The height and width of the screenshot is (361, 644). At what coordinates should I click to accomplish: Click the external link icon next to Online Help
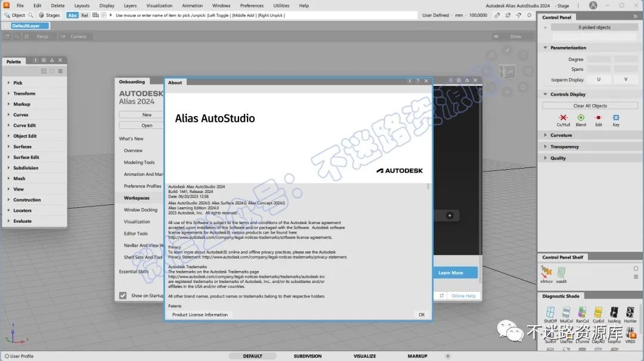pyautogui.click(x=442, y=296)
